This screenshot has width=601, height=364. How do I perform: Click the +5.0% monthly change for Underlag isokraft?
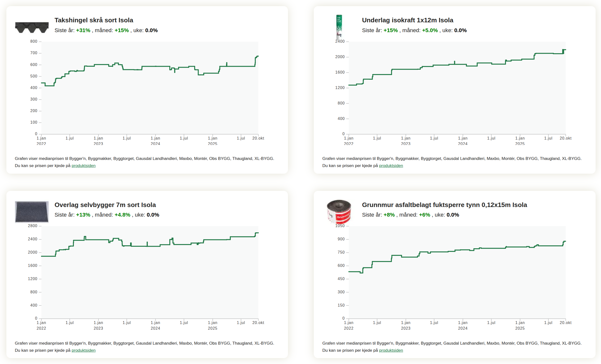point(430,30)
